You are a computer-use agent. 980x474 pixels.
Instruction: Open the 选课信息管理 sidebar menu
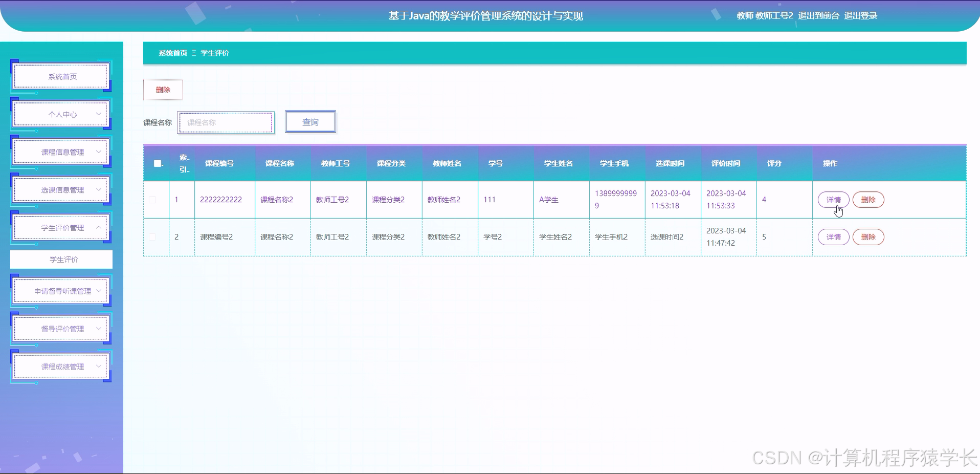[61, 190]
